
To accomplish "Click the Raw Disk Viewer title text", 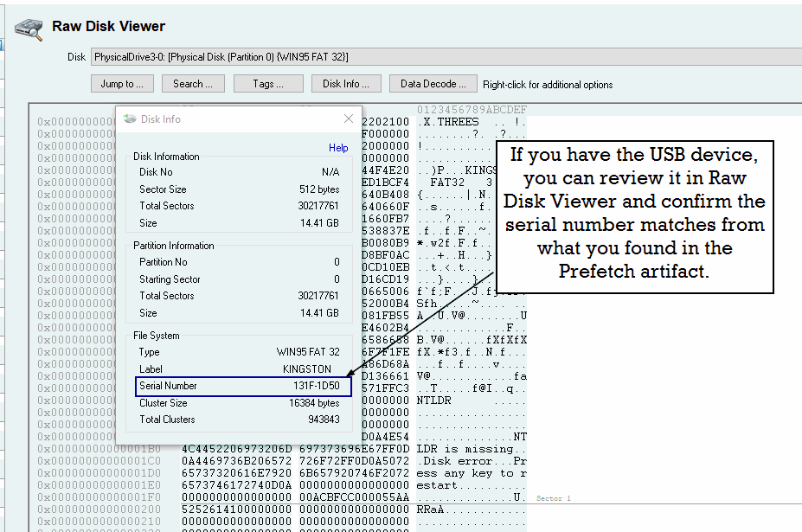I will (108, 27).
